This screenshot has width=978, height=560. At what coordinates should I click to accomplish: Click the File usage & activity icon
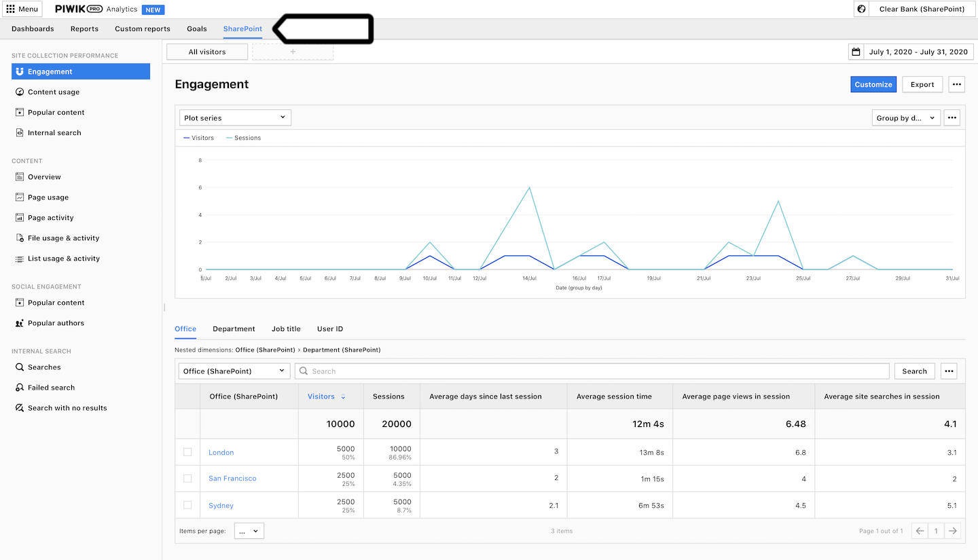[20, 238]
